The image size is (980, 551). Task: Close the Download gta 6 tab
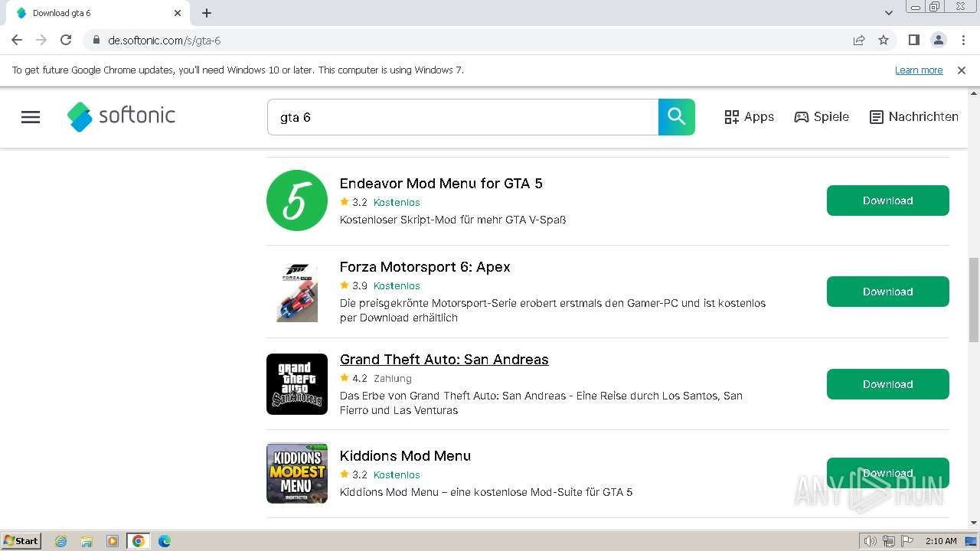click(178, 13)
